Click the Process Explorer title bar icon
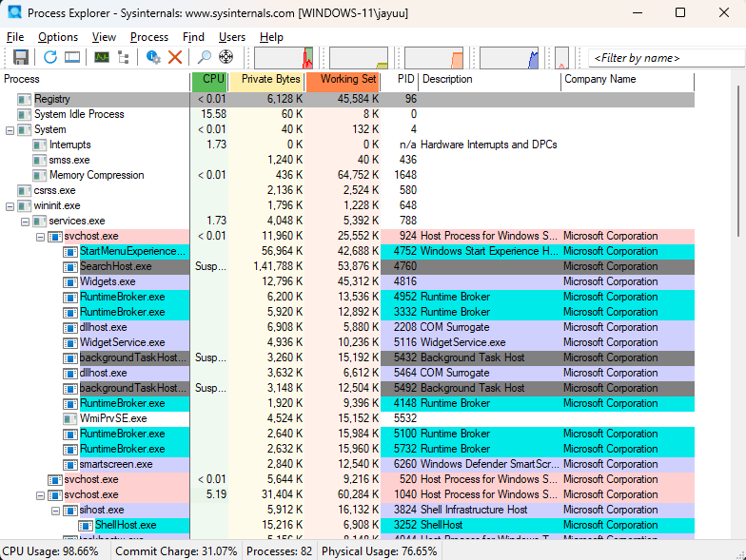Image resolution: width=746 pixels, height=560 pixels. [15, 11]
